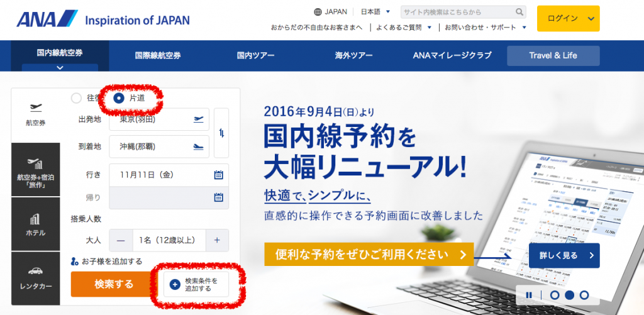Expand the chevron under 国内線航空券
Viewport: 644px width, 315px height.
(x=60, y=68)
